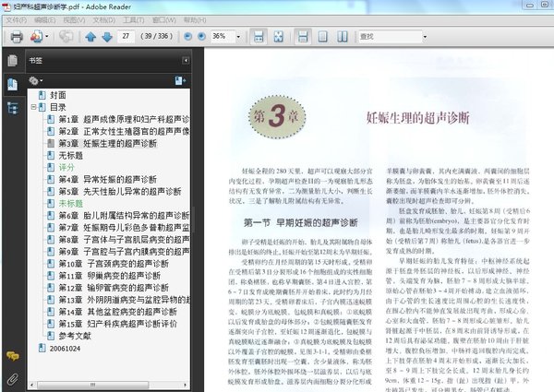The height and width of the screenshot is (392, 554).
Task: Open the 帮助(H) menu
Action: tap(195, 20)
